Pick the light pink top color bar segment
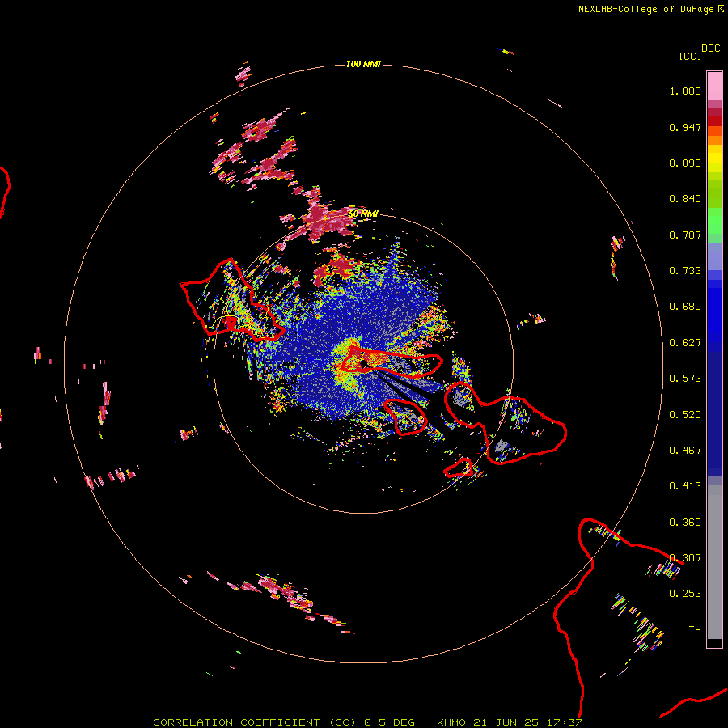Viewport: 728px width, 728px height. [714, 86]
